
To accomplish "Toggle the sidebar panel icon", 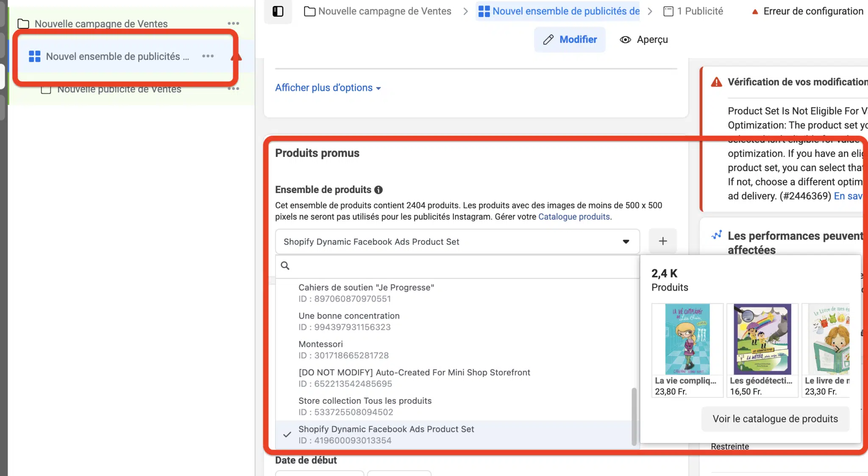I will (x=278, y=11).
